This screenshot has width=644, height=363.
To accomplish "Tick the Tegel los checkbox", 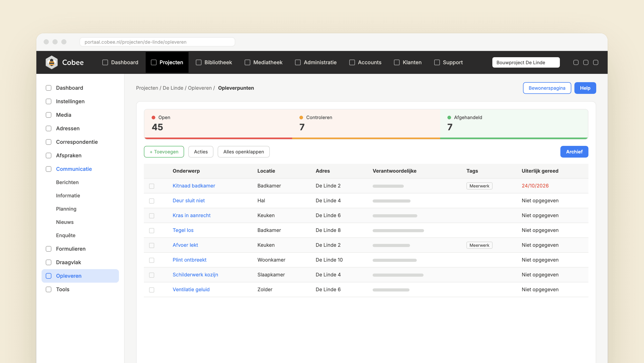I will click(152, 231).
